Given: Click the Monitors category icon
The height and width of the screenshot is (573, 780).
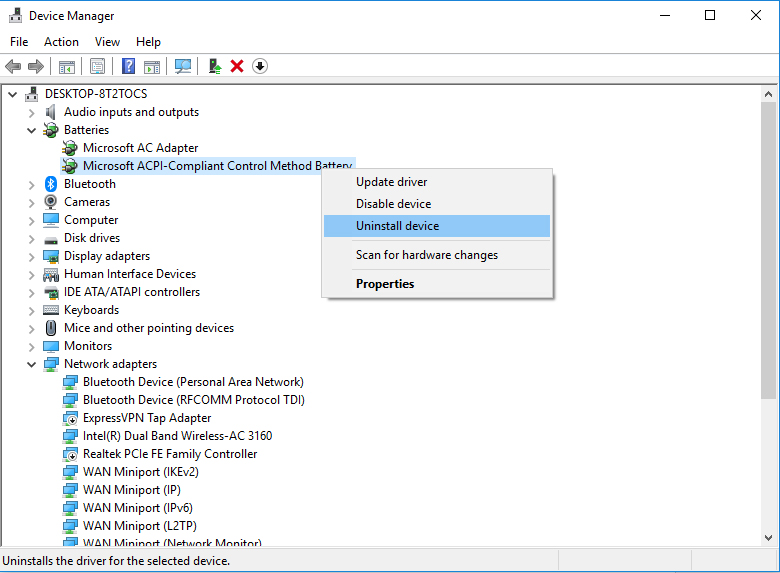Looking at the screenshot, I should click(51, 346).
